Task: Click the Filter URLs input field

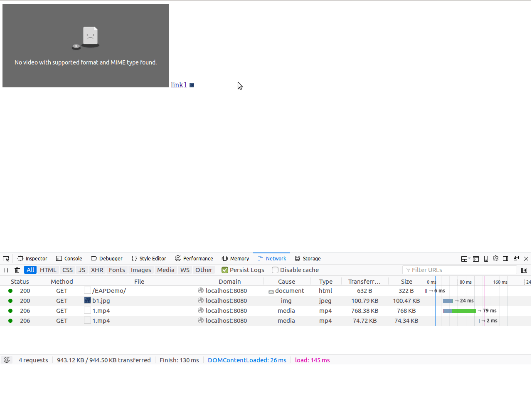Action: [x=460, y=270]
